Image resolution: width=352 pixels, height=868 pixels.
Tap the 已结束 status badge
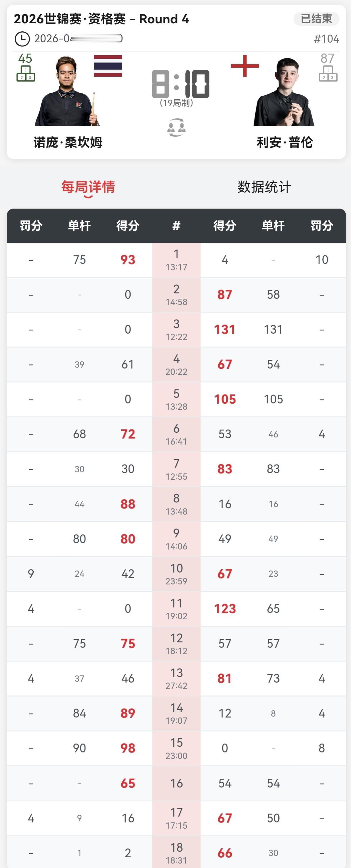tap(316, 18)
